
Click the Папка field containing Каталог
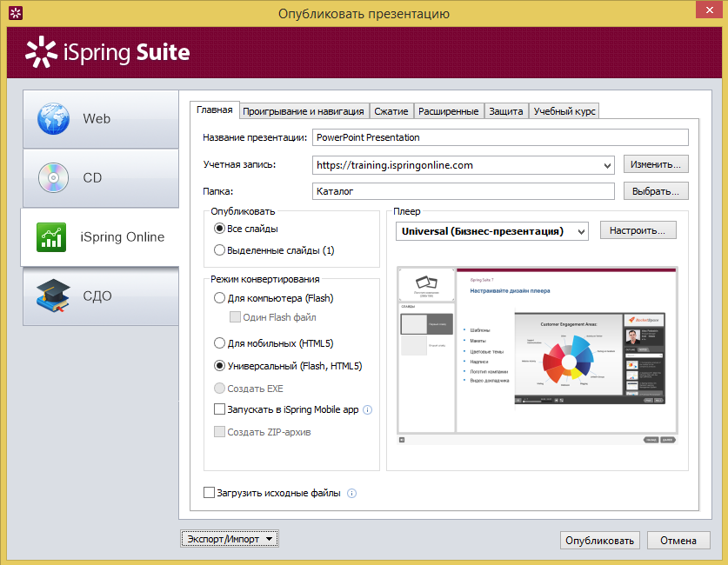point(464,191)
